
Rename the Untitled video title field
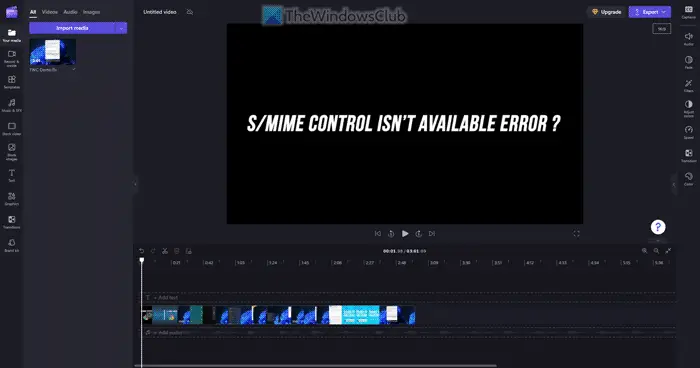[160, 12]
